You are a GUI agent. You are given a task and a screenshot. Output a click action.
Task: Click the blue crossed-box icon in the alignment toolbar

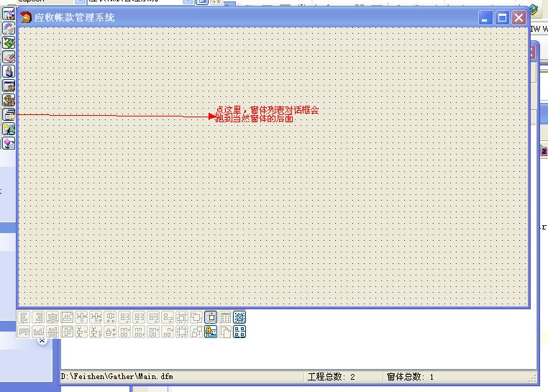[x=239, y=317]
